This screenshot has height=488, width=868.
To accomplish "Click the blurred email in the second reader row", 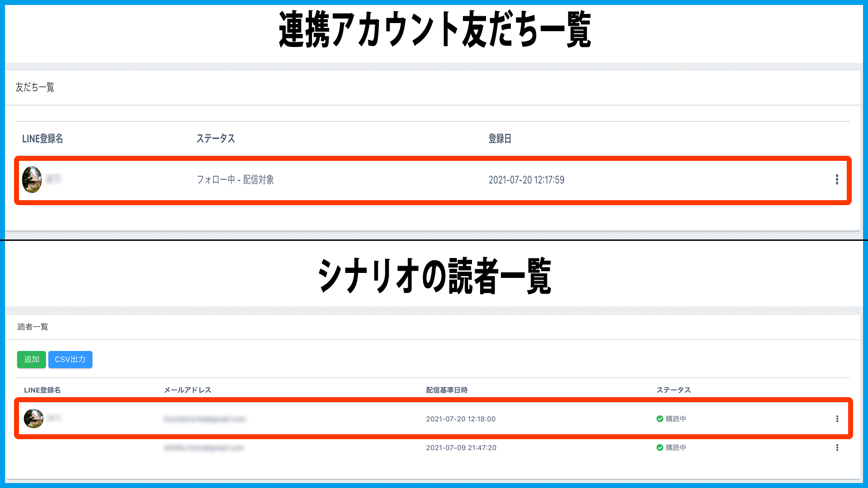I will pos(203,448).
